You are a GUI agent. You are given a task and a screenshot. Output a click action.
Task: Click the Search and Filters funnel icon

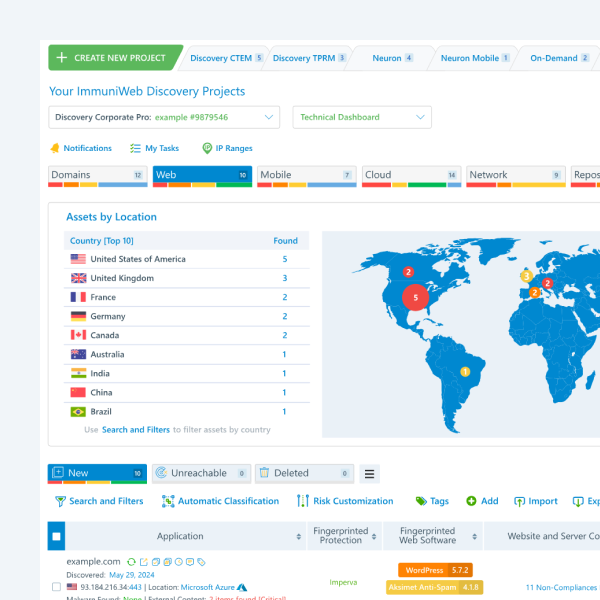[x=60, y=501]
